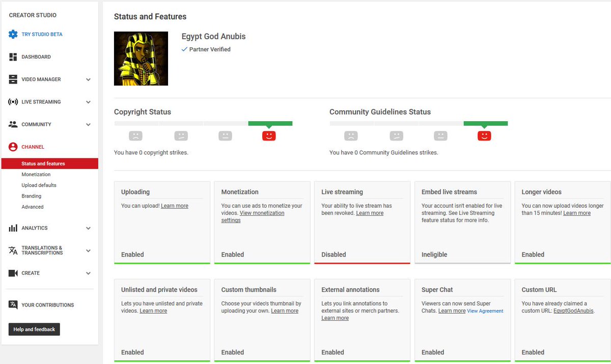Click the Create camera icon
611x364 pixels.
[x=13, y=273]
